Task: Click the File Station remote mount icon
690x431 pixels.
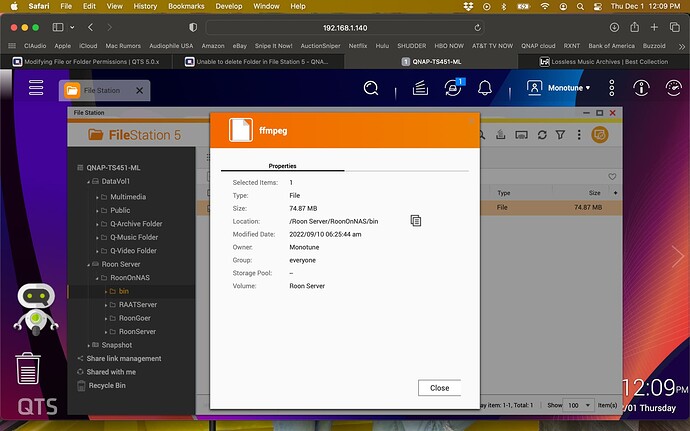Action: tap(521, 135)
